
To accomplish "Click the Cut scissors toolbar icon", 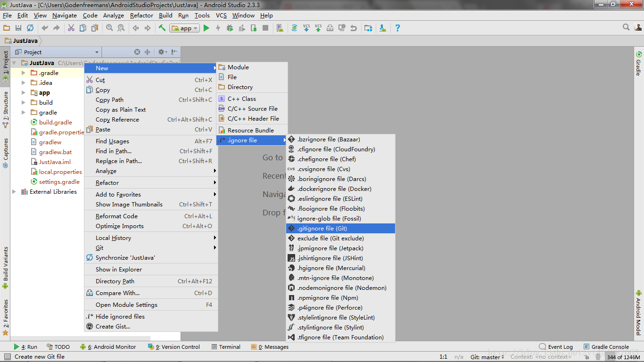I will pos(71,28).
